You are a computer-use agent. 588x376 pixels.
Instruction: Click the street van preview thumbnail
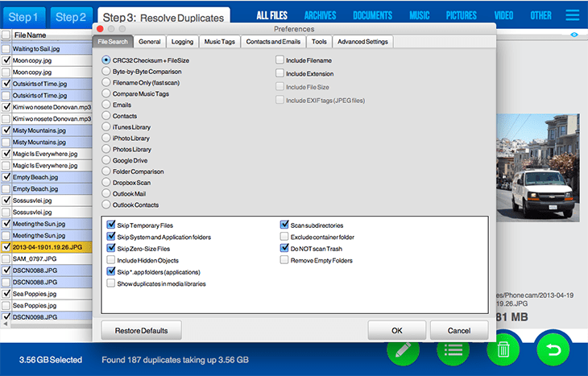538,167
